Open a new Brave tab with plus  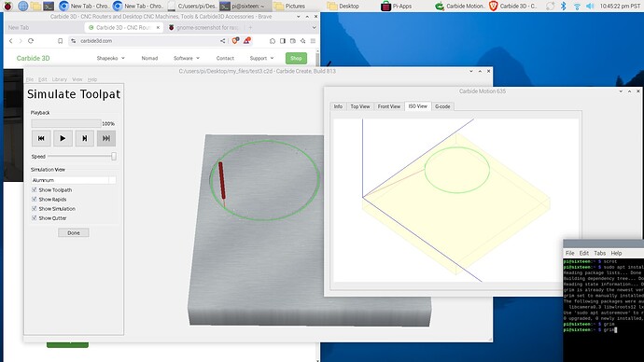pos(250,27)
